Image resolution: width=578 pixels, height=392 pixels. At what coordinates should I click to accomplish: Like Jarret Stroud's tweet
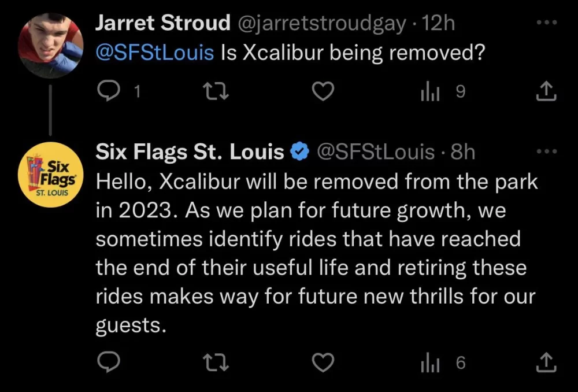click(x=323, y=90)
